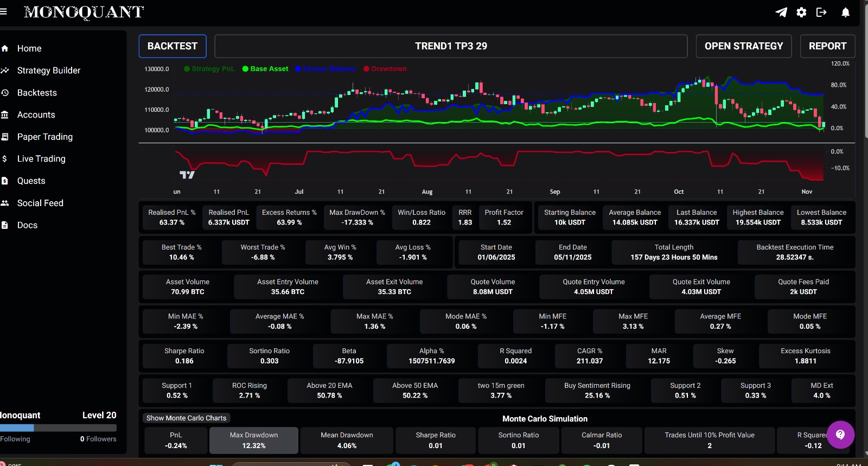Open the notifications bell
Viewport: 868px width, 466px height.
point(845,12)
